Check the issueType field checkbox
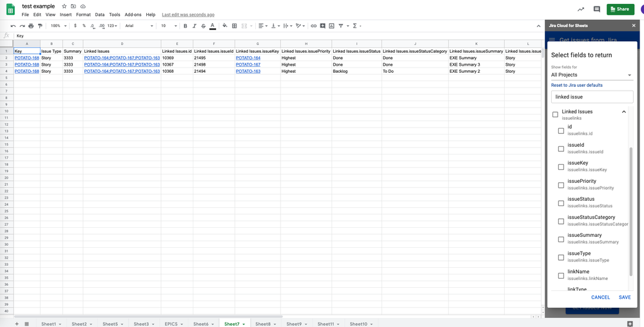The height and width of the screenshot is (327, 644). [561, 257]
